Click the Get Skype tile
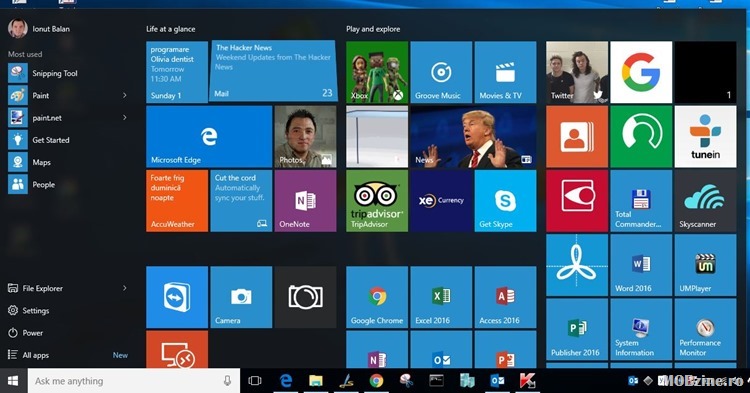 click(x=505, y=201)
